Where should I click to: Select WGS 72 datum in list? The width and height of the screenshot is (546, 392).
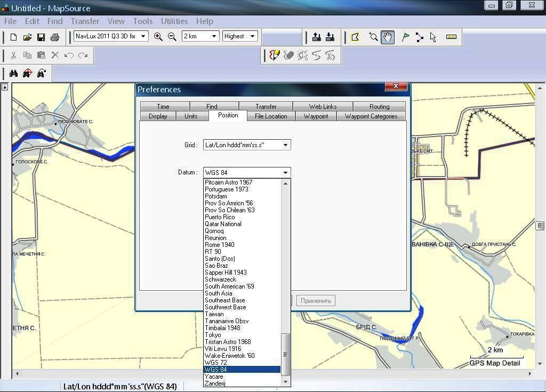(216, 363)
